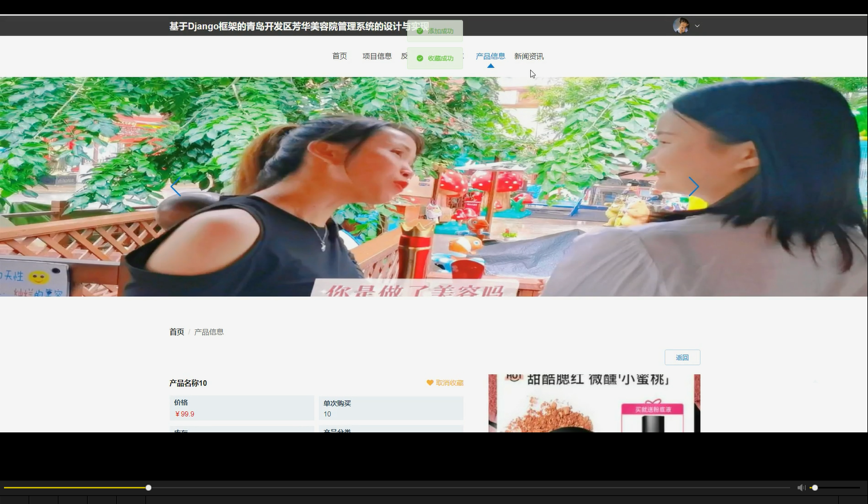Click the banner carousel image

(x=434, y=187)
